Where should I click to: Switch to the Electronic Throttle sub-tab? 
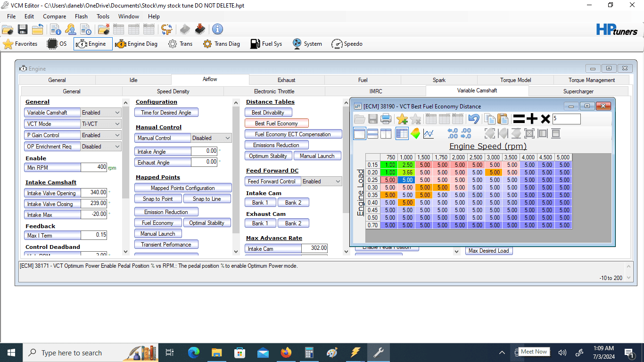point(274,91)
